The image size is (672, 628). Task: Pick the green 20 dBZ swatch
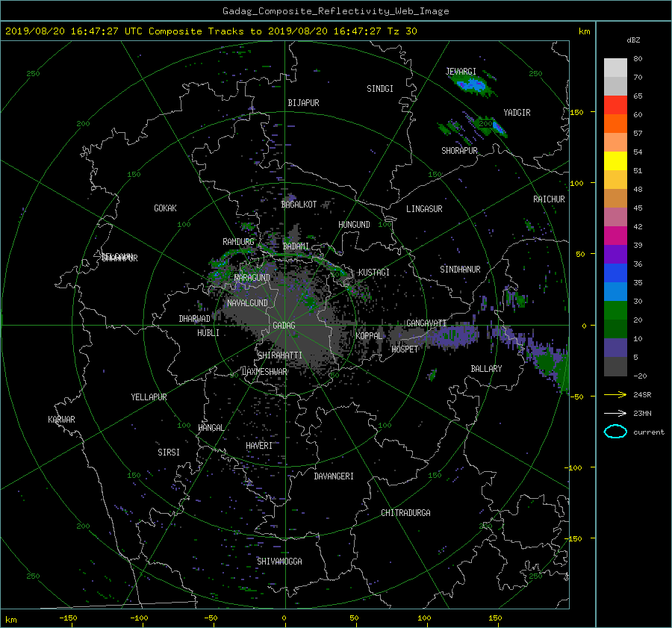click(615, 311)
